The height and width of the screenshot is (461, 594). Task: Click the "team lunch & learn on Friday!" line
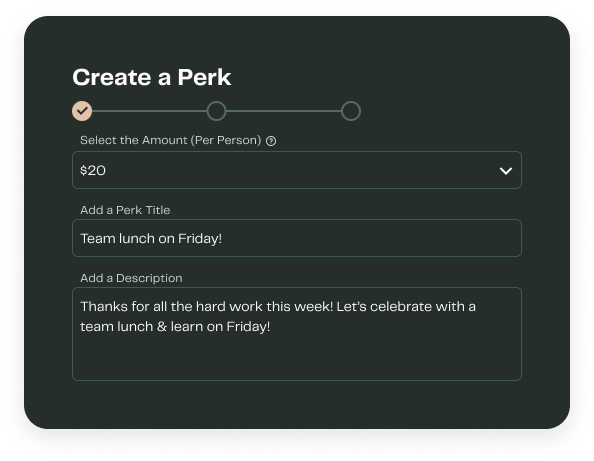[175, 327]
